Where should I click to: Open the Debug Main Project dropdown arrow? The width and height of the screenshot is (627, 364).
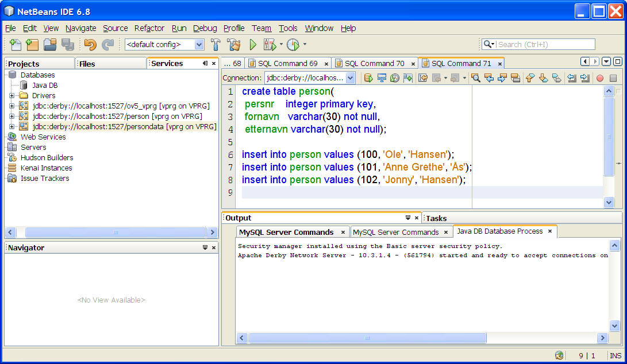281,44
